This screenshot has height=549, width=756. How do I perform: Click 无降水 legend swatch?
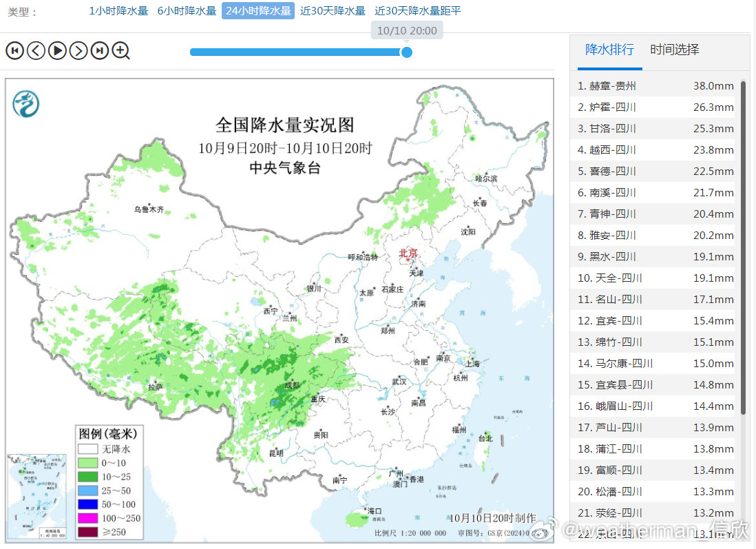(87, 449)
